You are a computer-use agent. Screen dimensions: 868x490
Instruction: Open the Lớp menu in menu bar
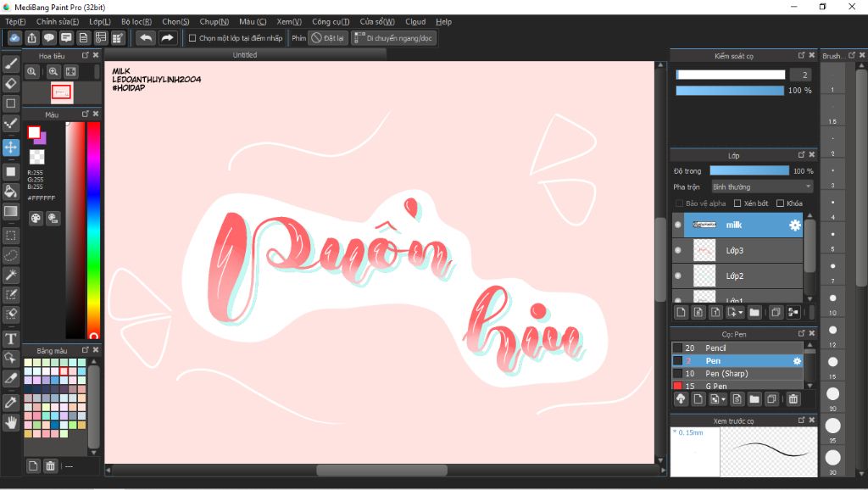point(100,21)
